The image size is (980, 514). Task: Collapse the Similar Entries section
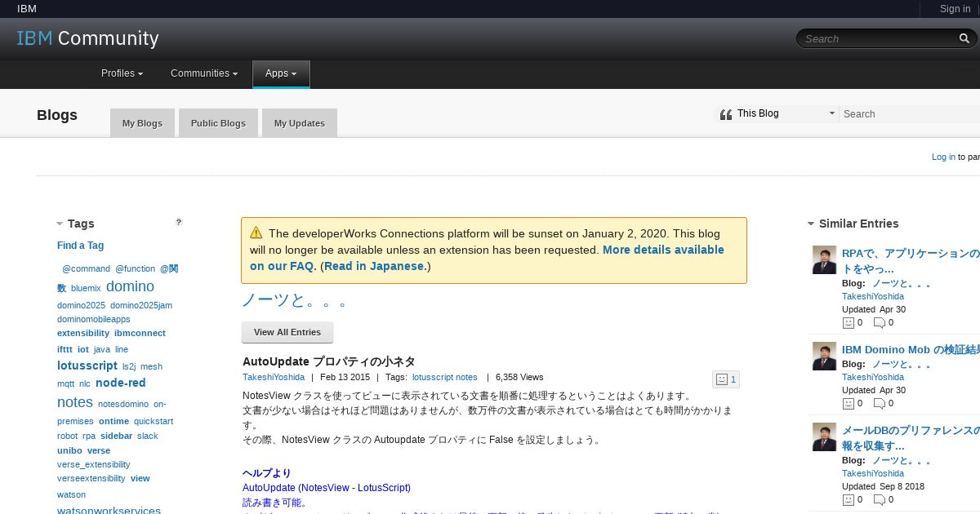pos(811,224)
